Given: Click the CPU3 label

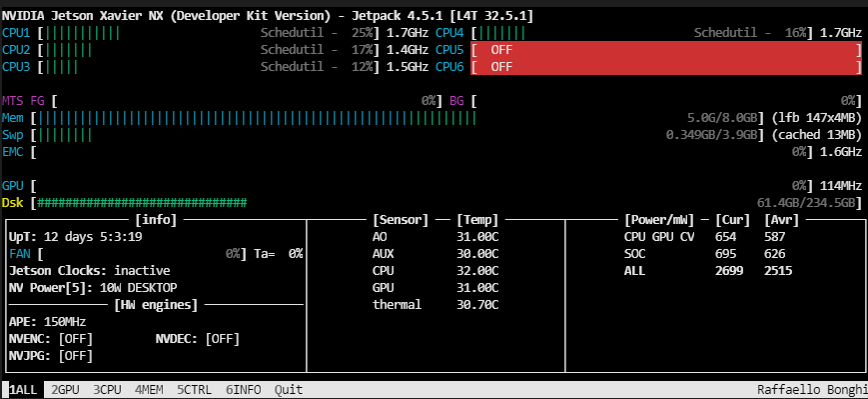Looking at the screenshot, I should point(16,67).
